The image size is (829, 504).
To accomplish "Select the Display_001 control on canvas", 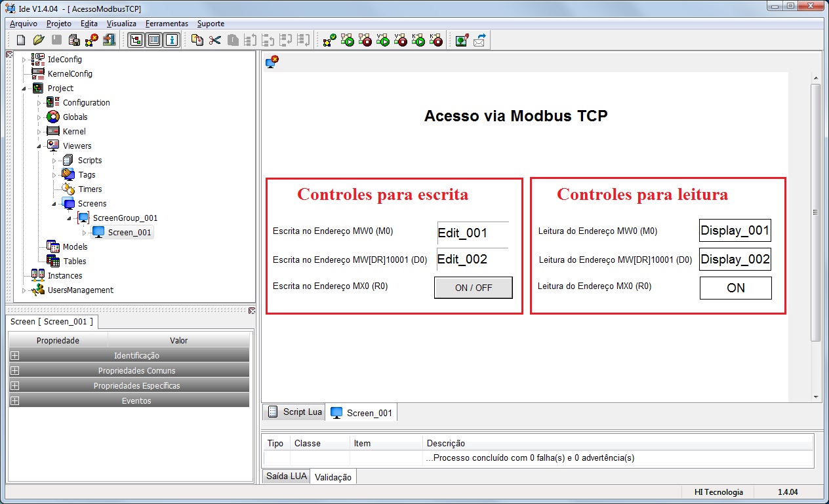I will coord(735,231).
